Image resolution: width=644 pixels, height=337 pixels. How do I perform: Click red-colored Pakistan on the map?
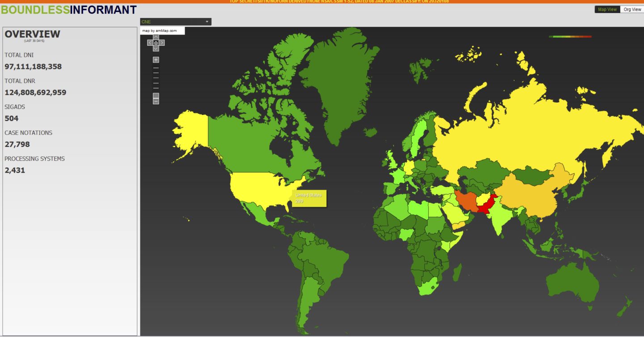click(486, 205)
